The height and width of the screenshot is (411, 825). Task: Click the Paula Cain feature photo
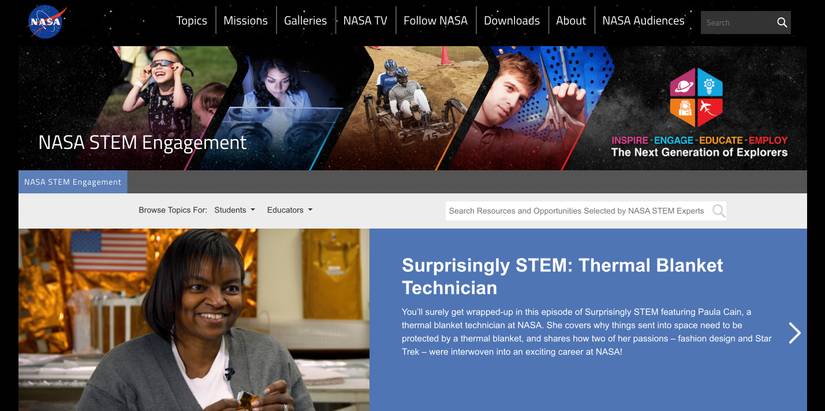pyautogui.click(x=194, y=320)
